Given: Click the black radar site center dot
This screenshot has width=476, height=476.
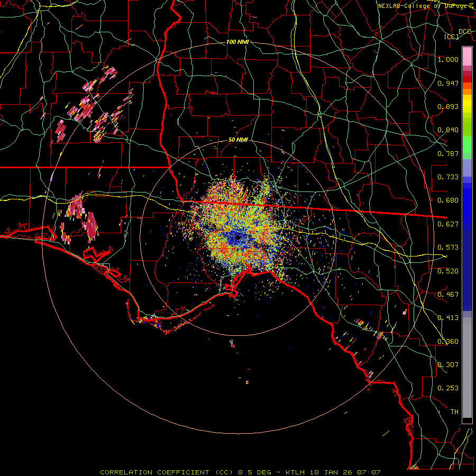Looking at the screenshot, I should coord(238,237).
